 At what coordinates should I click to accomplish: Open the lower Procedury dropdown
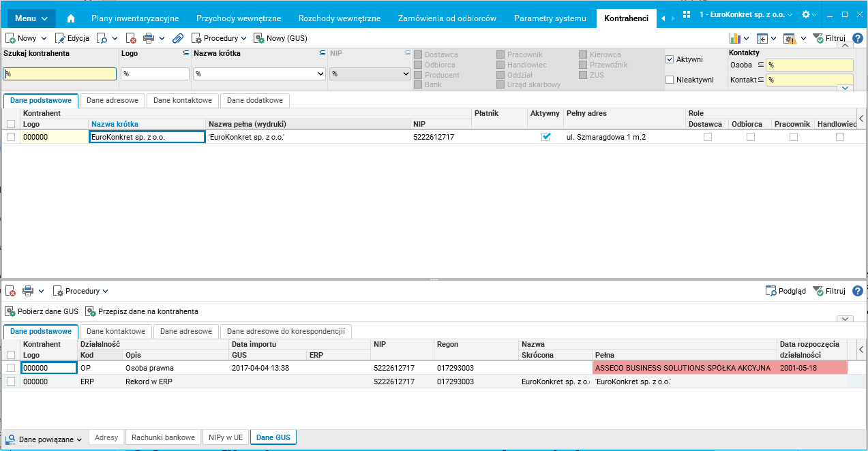80,291
